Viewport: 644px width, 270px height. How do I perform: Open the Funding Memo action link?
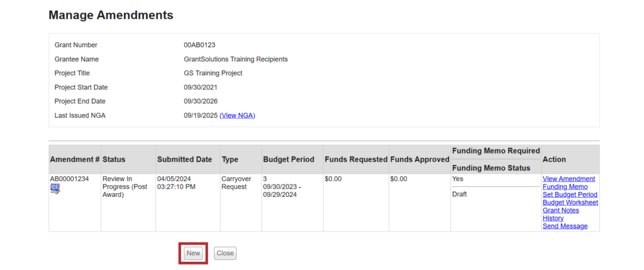565,187
